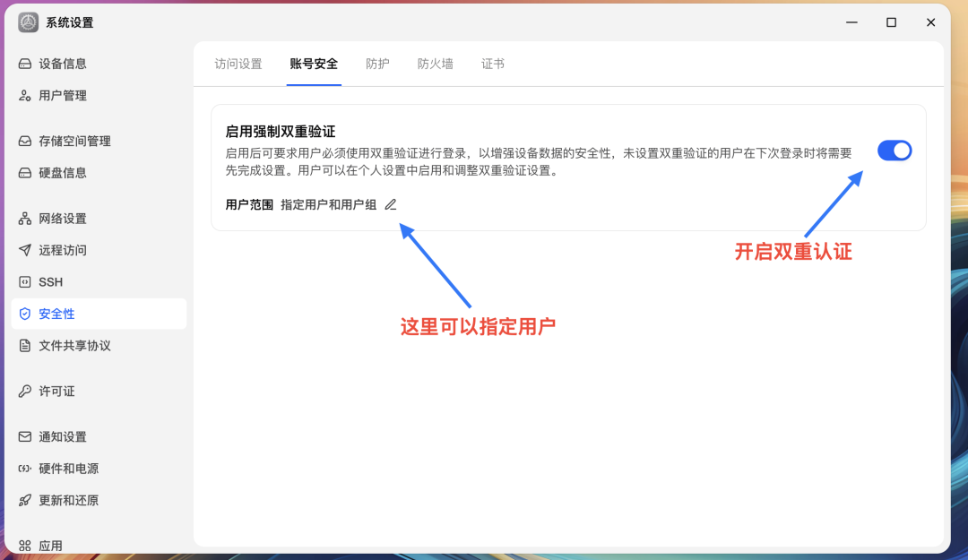
Task: Click the 设备信息 sidebar icon
Action: (25, 64)
